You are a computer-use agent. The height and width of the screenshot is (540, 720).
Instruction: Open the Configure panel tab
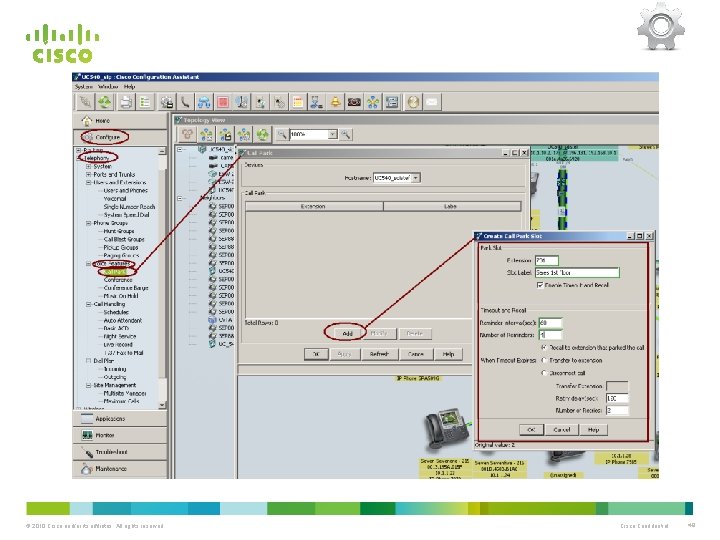point(120,137)
